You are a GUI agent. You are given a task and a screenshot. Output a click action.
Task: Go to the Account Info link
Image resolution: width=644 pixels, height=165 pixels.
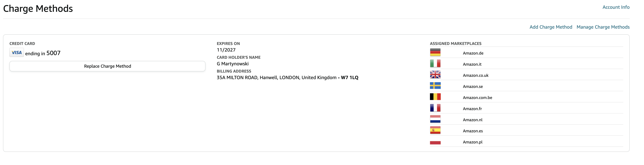click(616, 7)
